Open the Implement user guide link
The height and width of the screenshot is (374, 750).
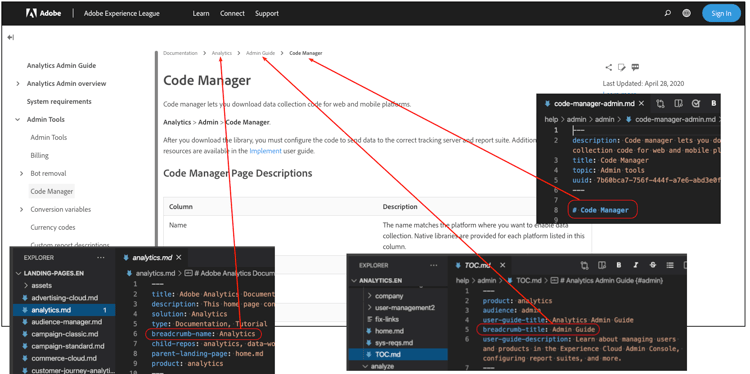click(265, 151)
